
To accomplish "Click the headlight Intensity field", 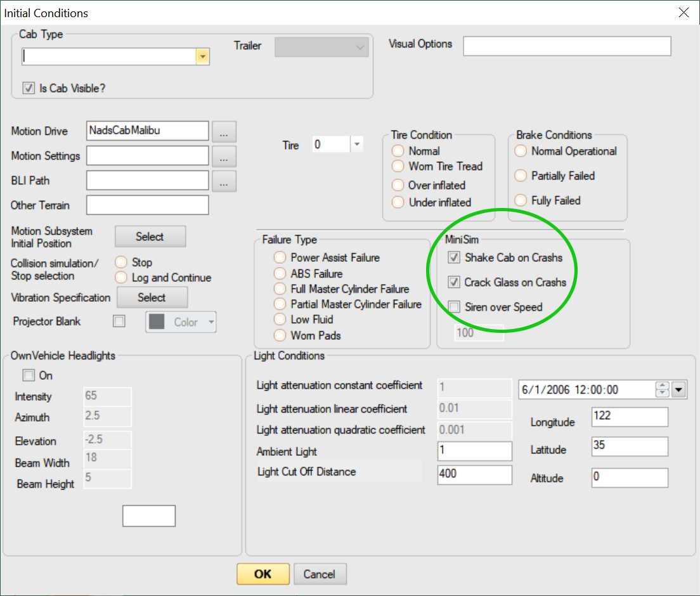I will click(108, 396).
